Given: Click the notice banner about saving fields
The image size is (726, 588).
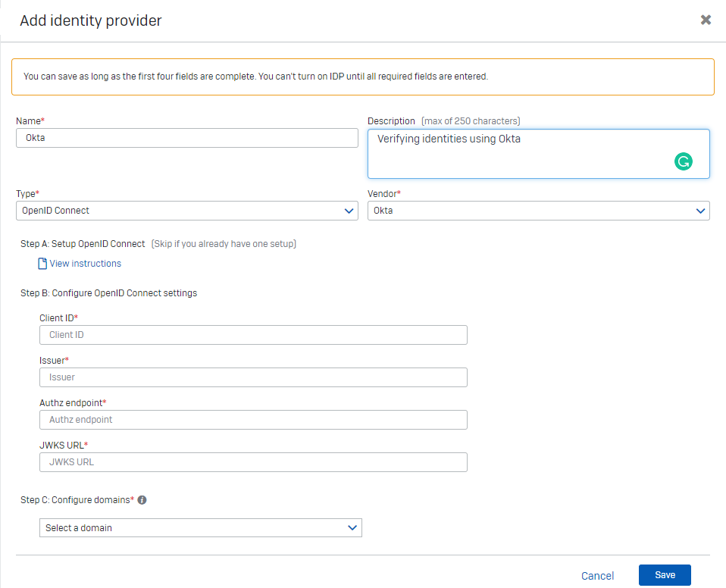Looking at the screenshot, I should 362,77.
